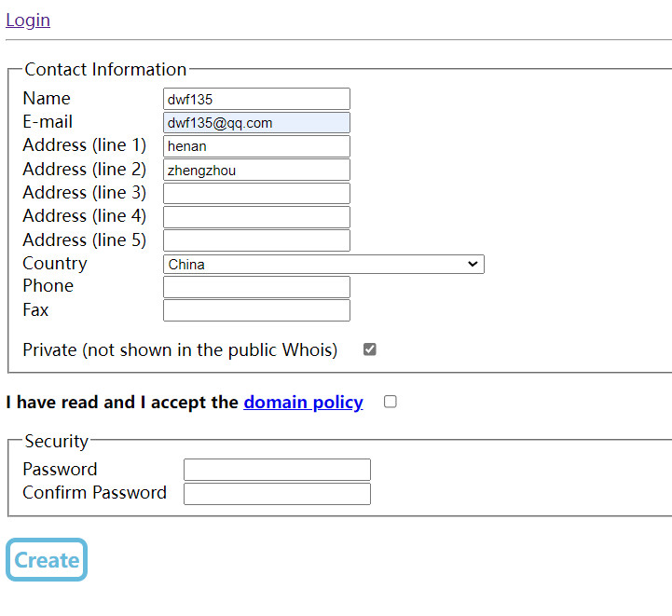Open the Login link
The height and width of the screenshot is (616, 672).
pyautogui.click(x=28, y=21)
